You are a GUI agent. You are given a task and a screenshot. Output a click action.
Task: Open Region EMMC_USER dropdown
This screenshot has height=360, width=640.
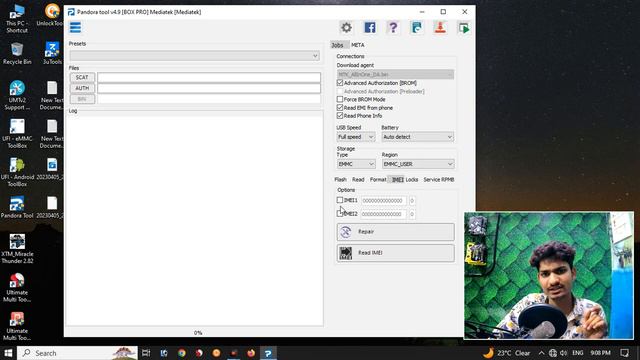[418, 164]
